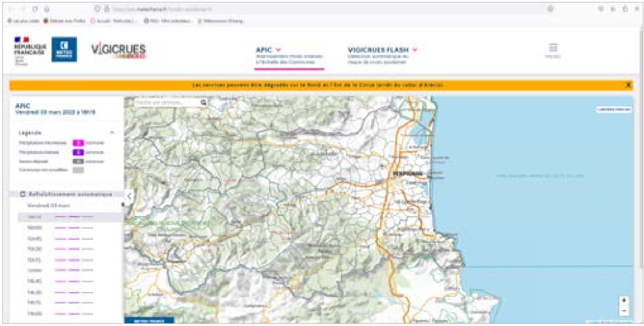Bookmark this page with the star icon

tap(550, 9)
